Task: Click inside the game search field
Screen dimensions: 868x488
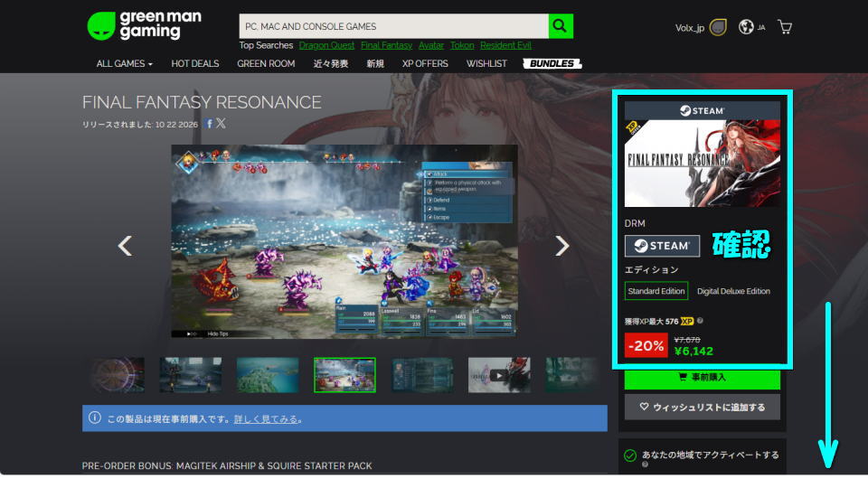Action: tap(393, 26)
